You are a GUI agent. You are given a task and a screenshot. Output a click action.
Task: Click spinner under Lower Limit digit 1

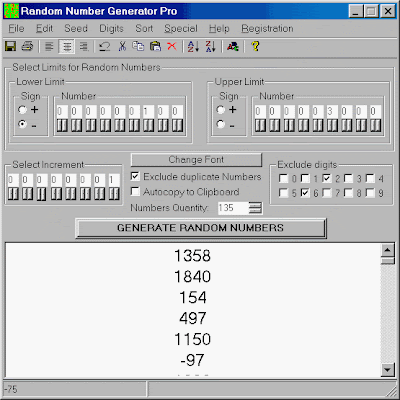[x=148, y=126]
